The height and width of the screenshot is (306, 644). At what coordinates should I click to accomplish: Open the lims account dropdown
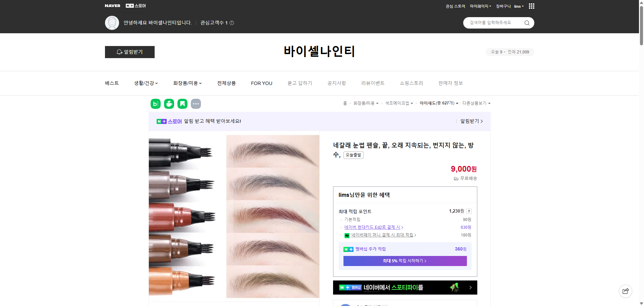(518, 6)
